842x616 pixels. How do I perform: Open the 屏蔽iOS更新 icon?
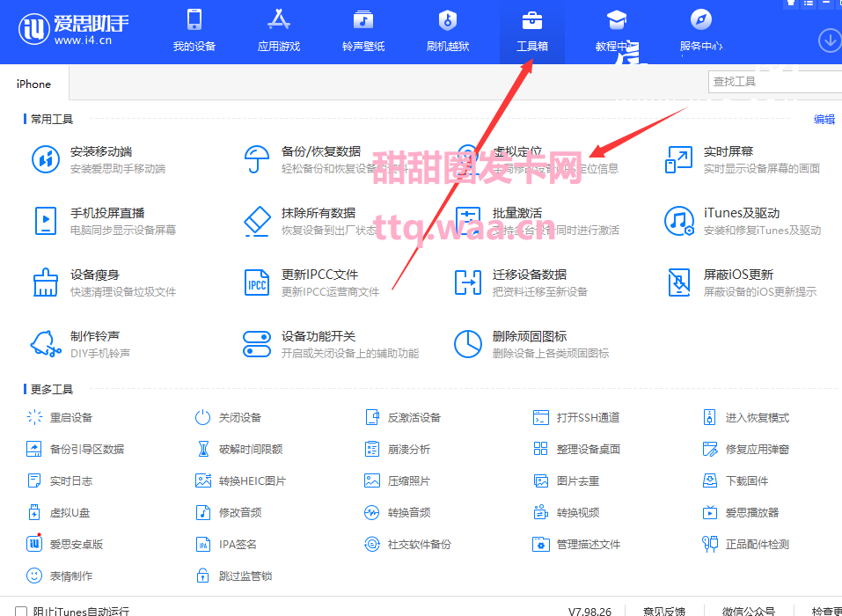[x=678, y=282]
